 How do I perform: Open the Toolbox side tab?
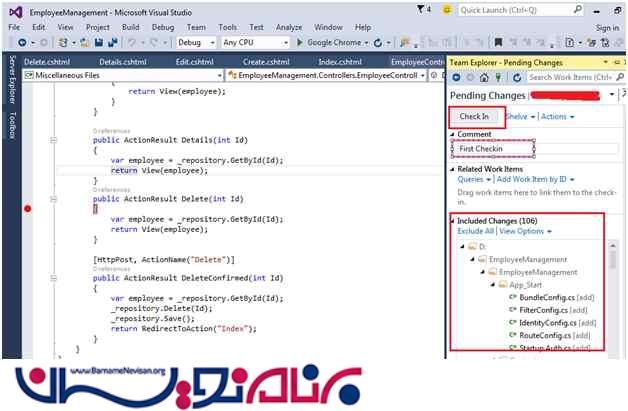pyautogui.click(x=12, y=125)
